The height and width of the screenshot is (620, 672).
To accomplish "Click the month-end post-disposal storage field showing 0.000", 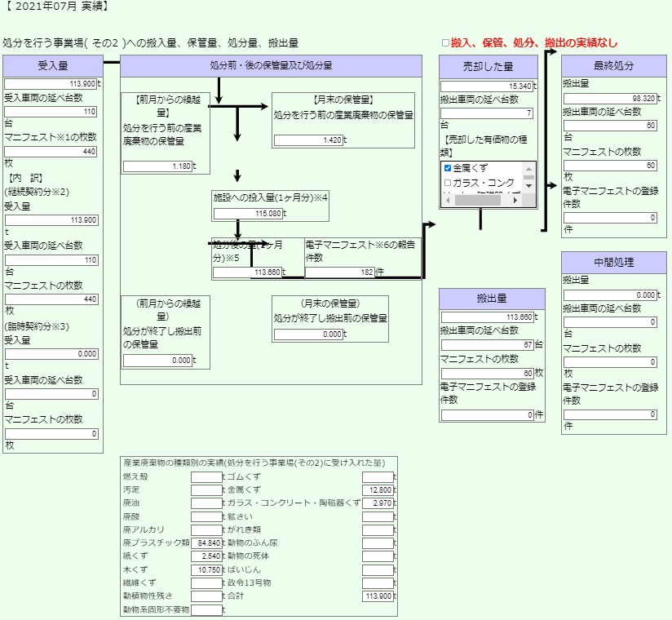I will pyautogui.click(x=308, y=334).
